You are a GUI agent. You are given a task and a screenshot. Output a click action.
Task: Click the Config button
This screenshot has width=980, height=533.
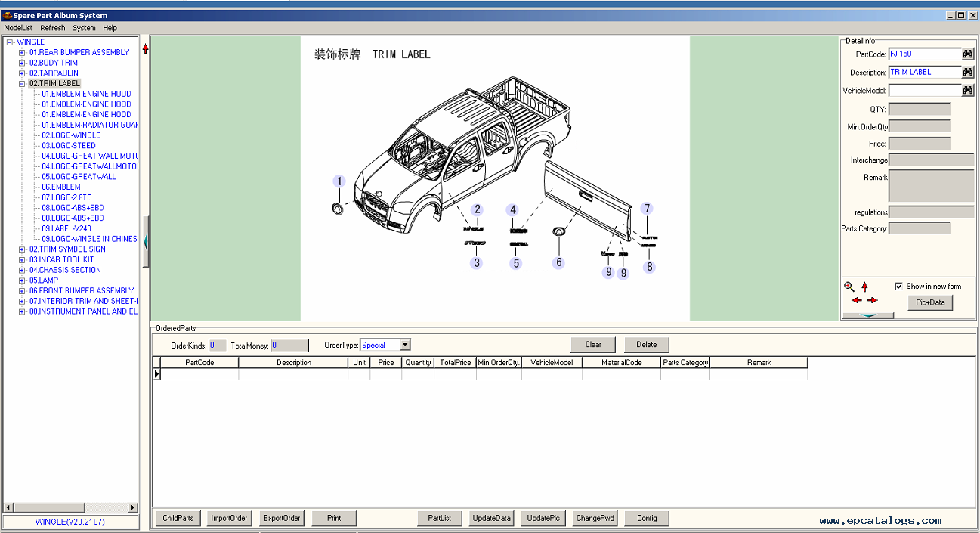point(647,519)
